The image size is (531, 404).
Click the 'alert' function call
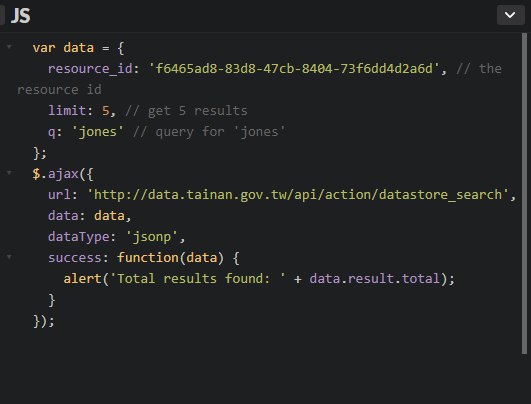82,278
